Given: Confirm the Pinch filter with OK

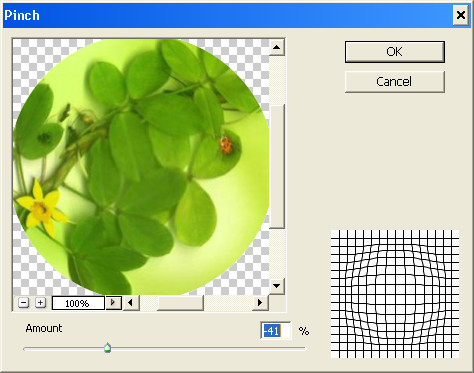Looking at the screenshot, I should click(395, 52).
